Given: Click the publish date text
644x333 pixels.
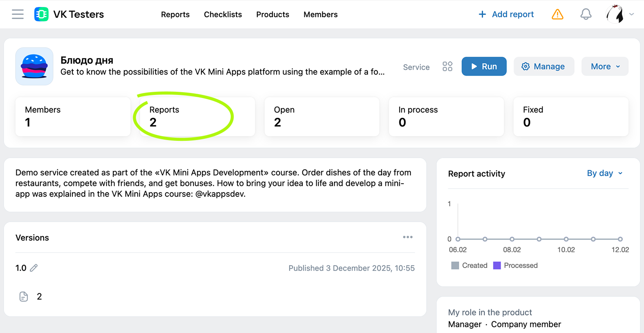Looking at the screenshot, I should (351, 268).
